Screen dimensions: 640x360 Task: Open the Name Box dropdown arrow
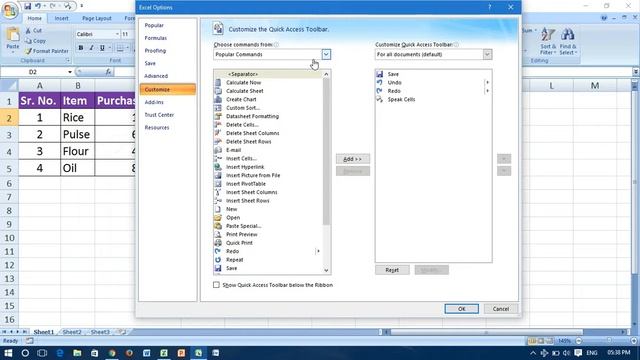pyautogui.click(x=70, y=72)
